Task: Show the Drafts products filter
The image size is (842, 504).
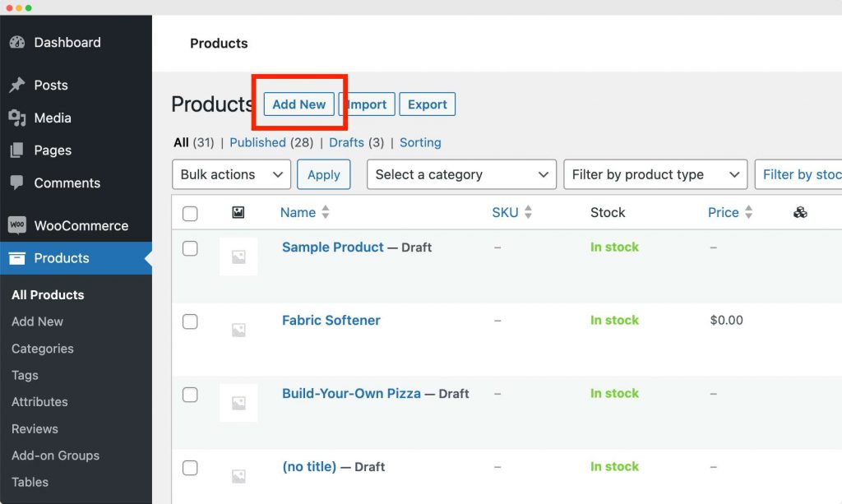Action: click(x=346, y=142)
